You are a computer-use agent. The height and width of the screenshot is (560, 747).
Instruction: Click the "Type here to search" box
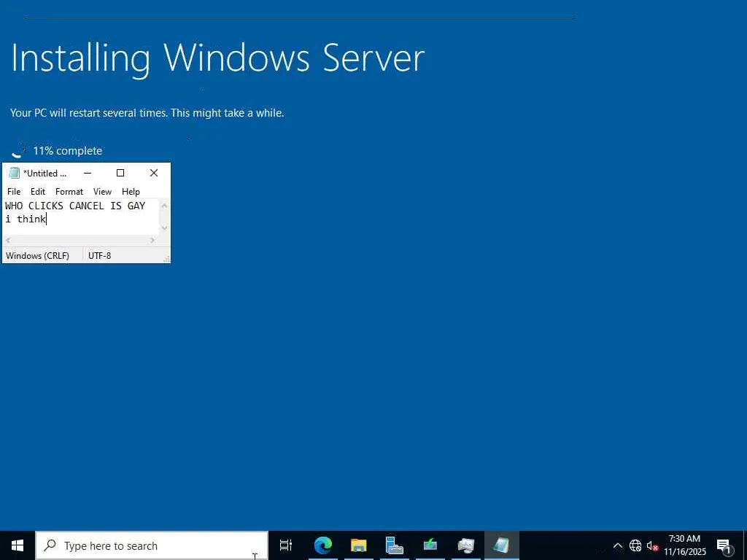point(152,545)
